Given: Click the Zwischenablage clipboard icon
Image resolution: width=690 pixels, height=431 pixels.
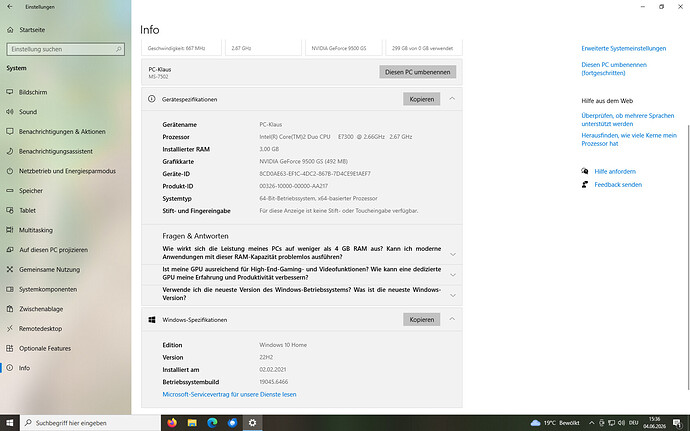Looking at the screenshot, I should click(10, 309).
